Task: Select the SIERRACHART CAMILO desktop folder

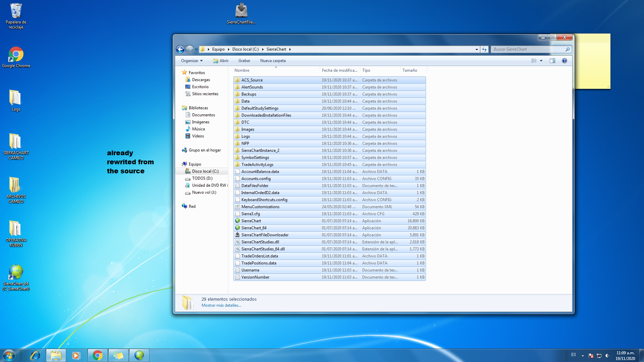Action: coord(16,146)
